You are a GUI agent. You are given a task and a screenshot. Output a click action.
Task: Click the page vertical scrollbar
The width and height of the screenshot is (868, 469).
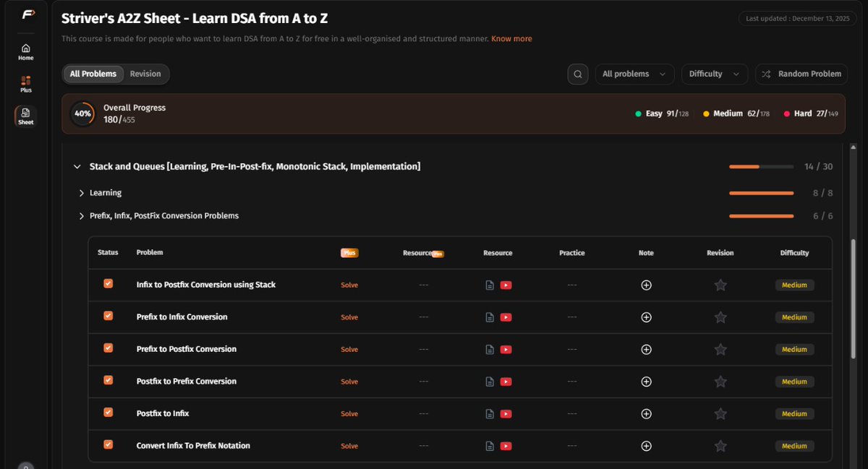pyautogui.click(x=855, y=300)
